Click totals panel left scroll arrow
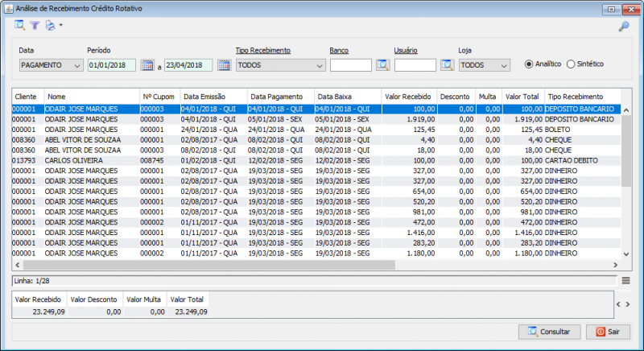Viewport: 644px width, 351px height. point(618,304)
